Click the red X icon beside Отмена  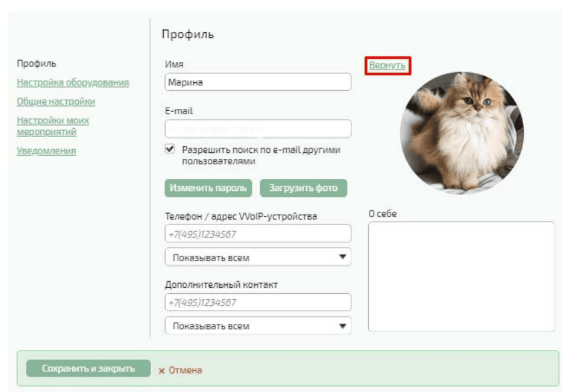point(162,371)
